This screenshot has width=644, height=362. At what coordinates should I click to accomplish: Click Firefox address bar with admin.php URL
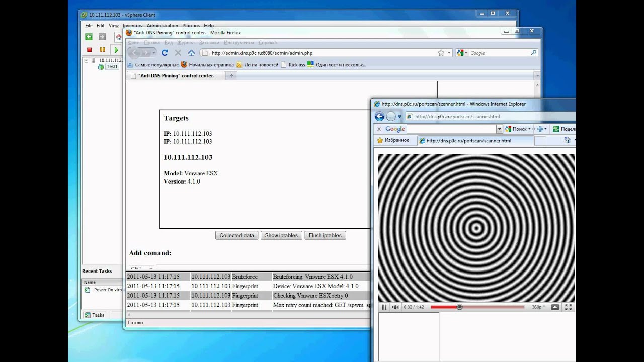[x=322, y=53]
